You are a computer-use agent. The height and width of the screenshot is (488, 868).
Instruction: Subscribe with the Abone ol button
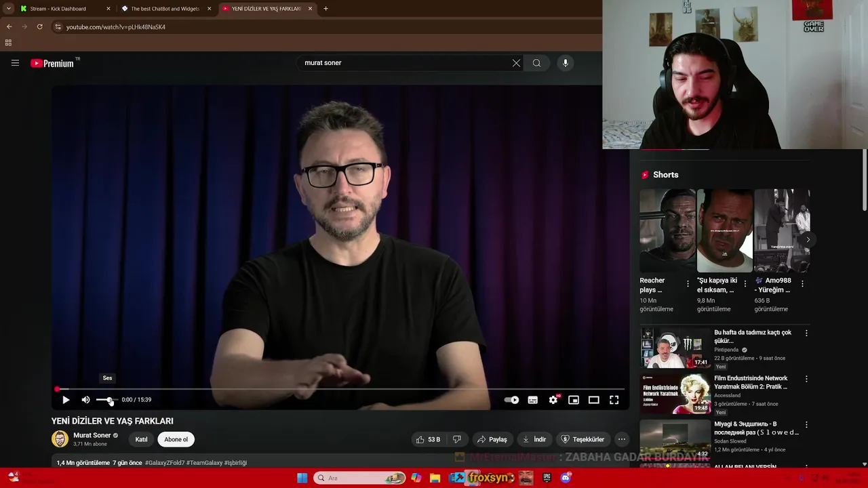176,439
